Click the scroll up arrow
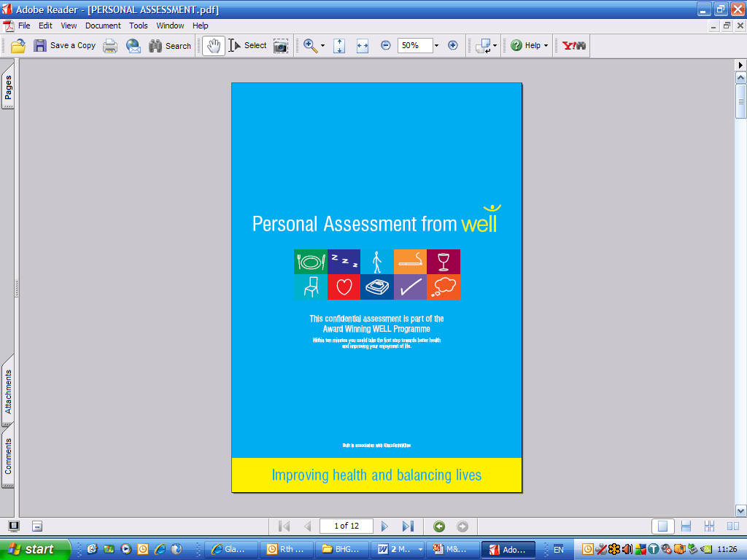 [741, 77]
